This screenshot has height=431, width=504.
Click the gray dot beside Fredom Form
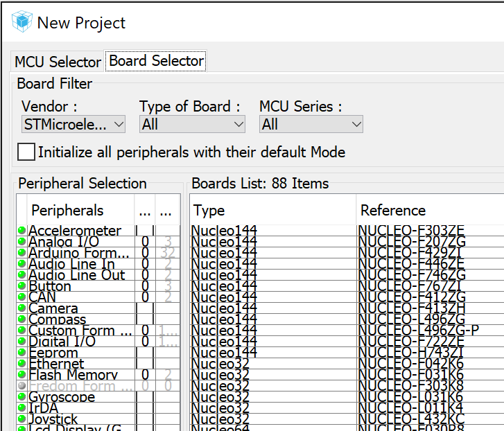[22, 386]
